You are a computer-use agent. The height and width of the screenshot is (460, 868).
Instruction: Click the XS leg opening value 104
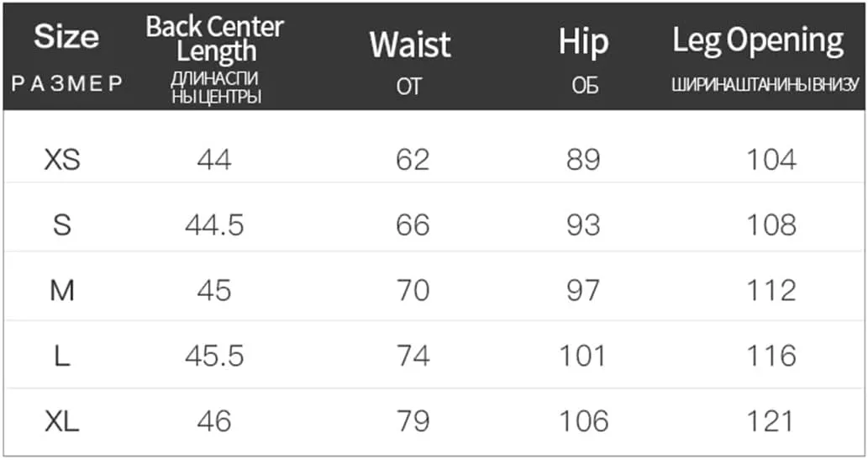pyautogui.click(x=771, y=160)
